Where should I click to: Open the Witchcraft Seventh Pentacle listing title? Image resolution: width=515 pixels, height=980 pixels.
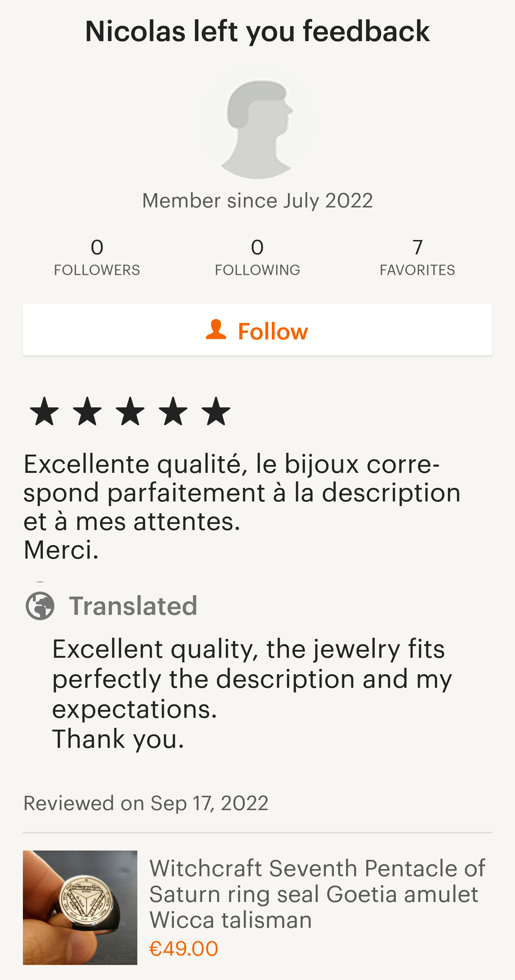click(317, 894)
